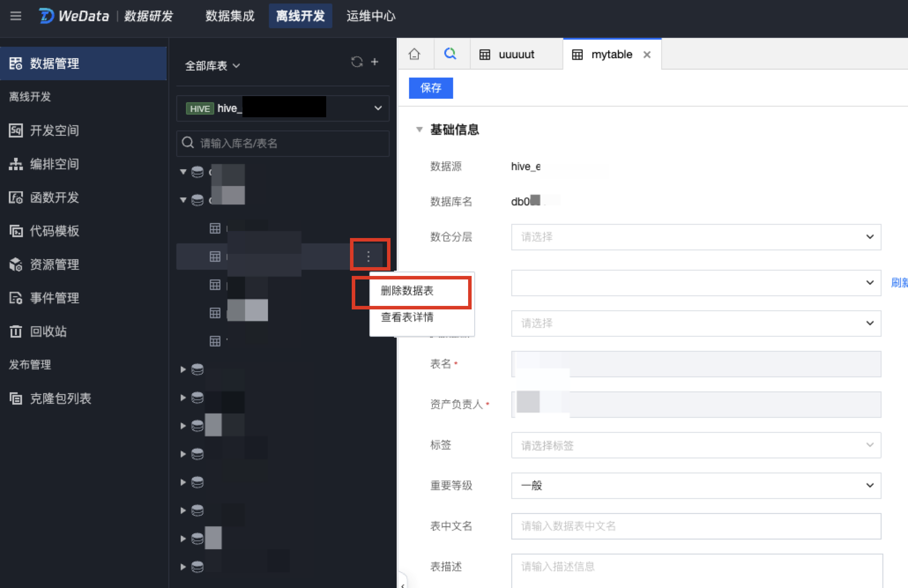This screenshot has width=908, height=588.
Task: Click the search magnifier tab icon
Action: click(x=450, y=54)
